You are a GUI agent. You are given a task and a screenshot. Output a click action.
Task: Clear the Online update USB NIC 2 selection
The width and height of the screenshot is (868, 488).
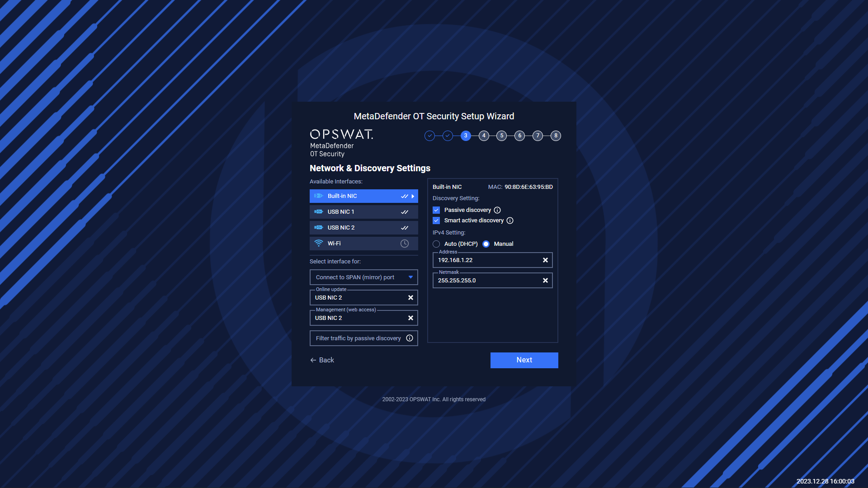point(410,298)
